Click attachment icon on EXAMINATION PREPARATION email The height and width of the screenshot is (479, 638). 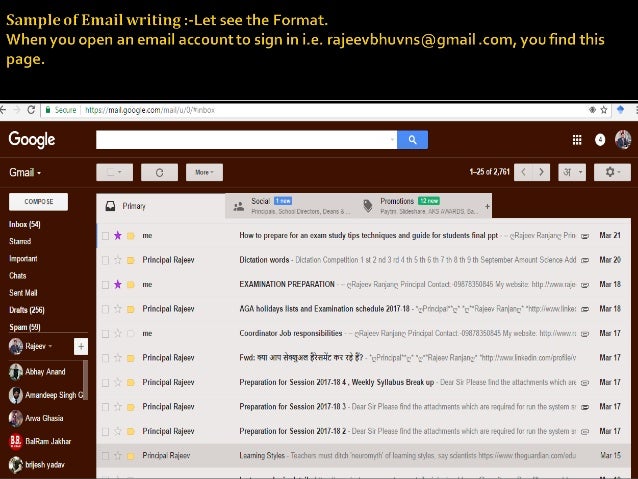[x=585, y=284]
